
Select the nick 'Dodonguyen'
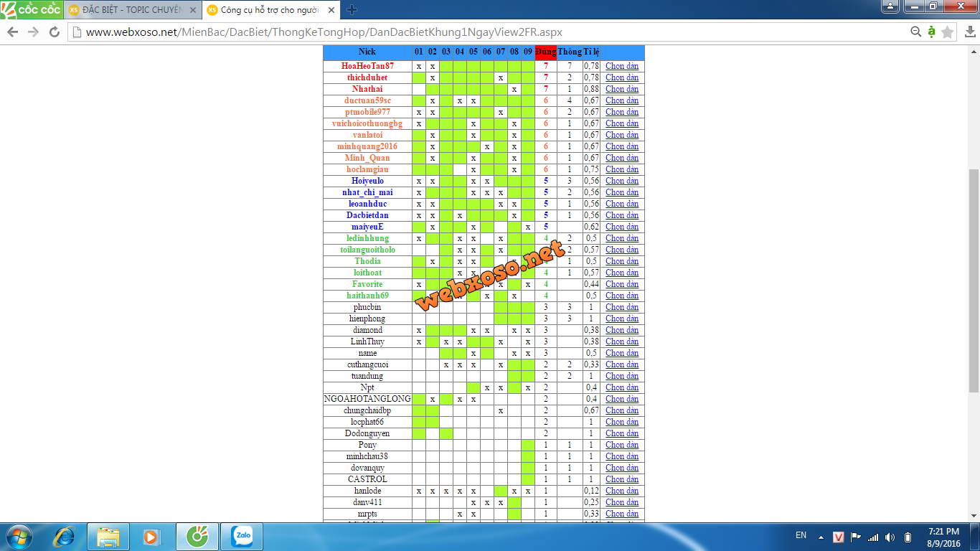[367, 433]
